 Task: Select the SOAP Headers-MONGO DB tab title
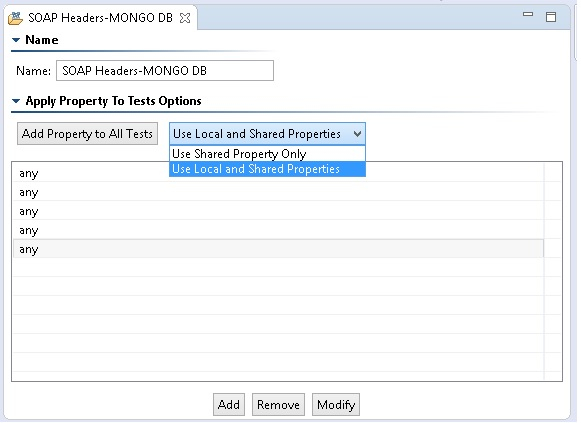[x=100, y=18]
